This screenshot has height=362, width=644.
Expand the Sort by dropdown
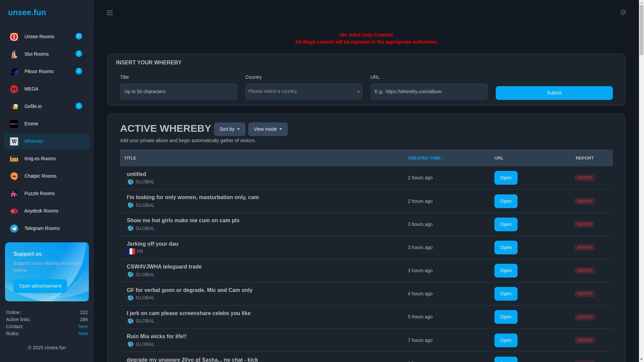229,129
